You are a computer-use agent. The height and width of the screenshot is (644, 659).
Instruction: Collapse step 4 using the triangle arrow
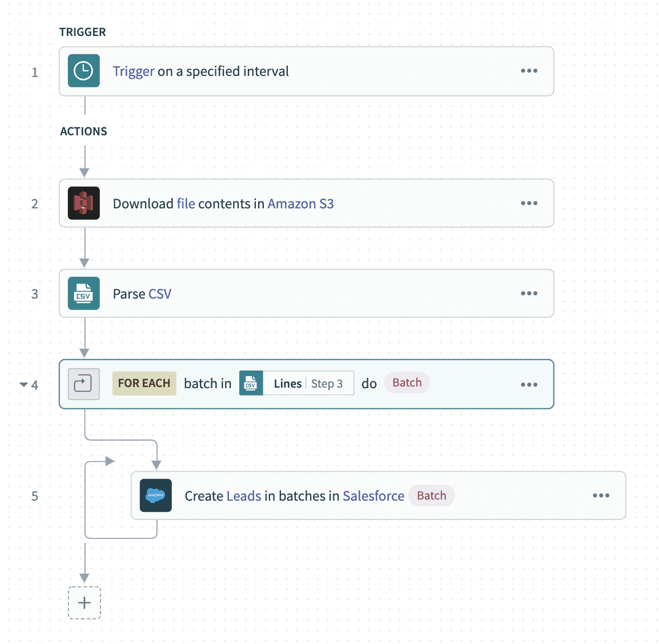click(23, 385)
